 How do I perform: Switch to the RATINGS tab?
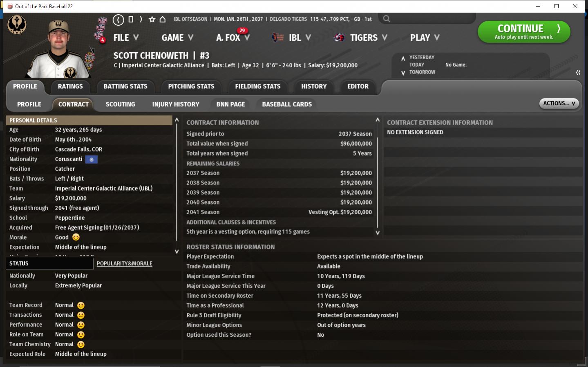click(x=70, y=87)
